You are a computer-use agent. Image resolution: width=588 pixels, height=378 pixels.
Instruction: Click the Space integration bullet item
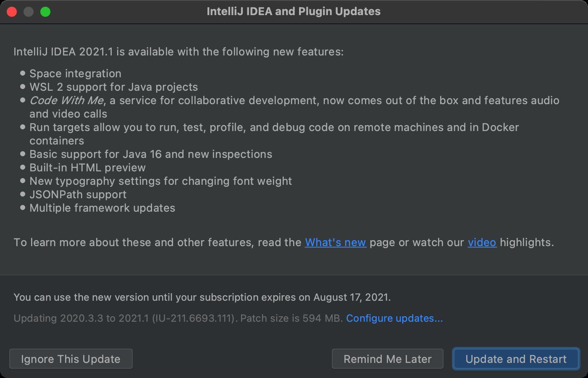click(x=75, y=73)
